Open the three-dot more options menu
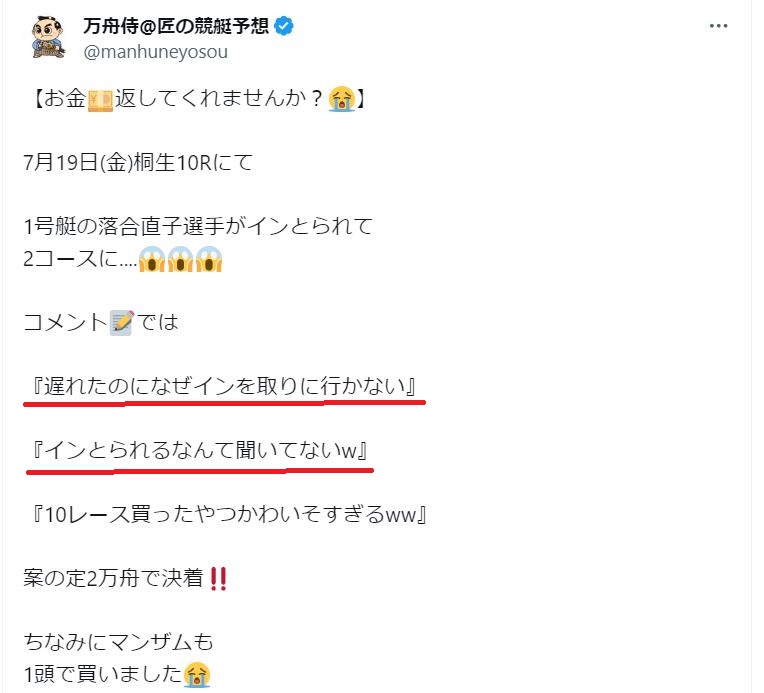Image resolution: width=764 pixels, height=693 pixels. coord(718,26)
